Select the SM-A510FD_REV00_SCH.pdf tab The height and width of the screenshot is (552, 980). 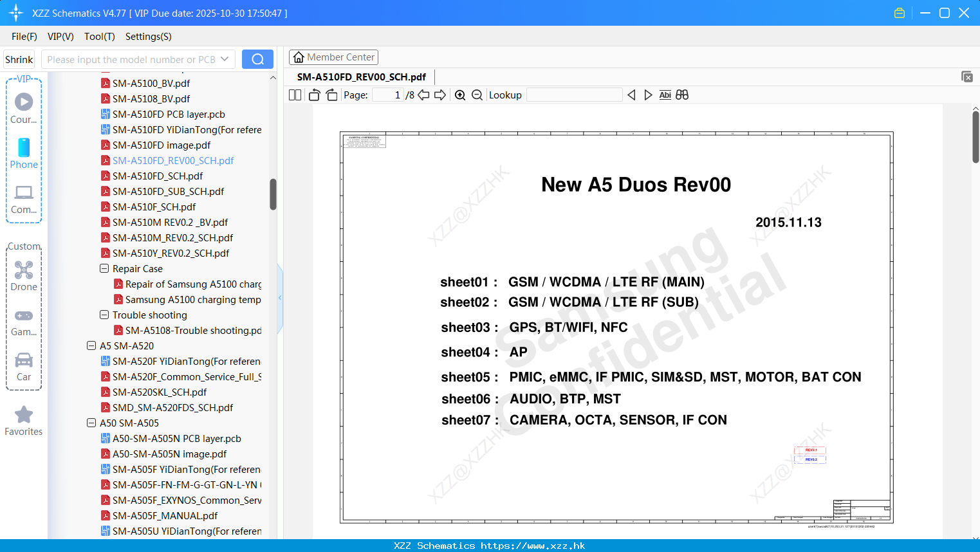[x=362, y=77]
